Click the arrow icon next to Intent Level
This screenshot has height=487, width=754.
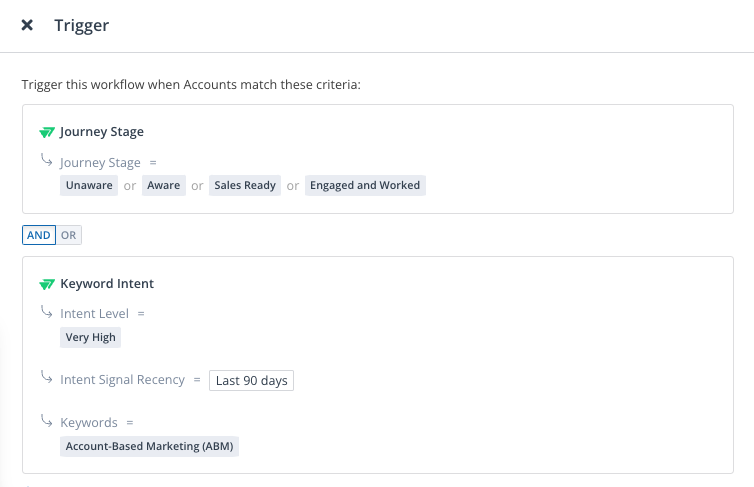tap(47, 312)
